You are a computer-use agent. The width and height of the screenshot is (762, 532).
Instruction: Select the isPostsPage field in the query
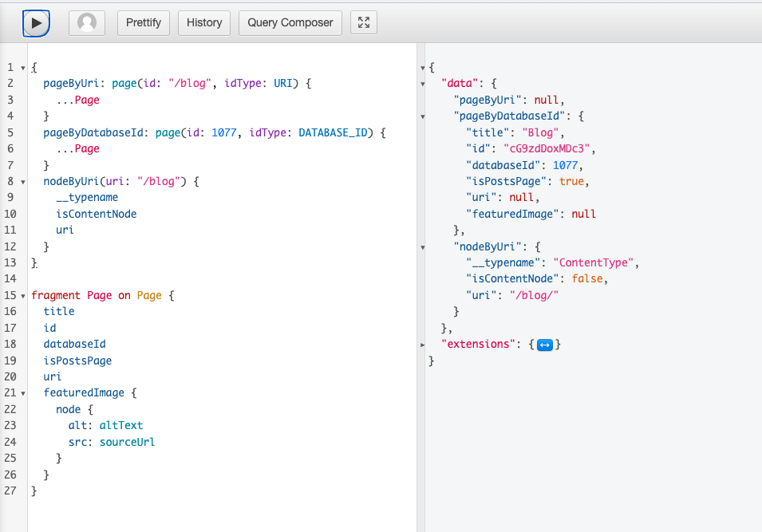click(79, 360)
